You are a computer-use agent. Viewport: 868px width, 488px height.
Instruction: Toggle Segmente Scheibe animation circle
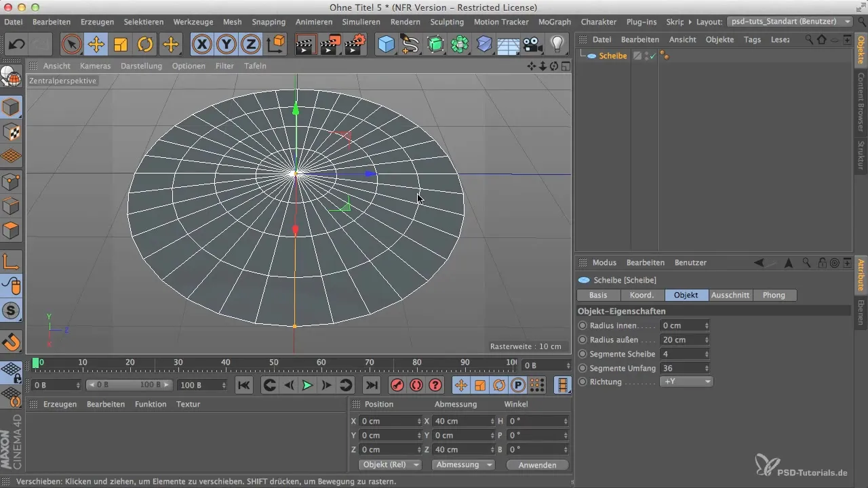pos(583,354)
